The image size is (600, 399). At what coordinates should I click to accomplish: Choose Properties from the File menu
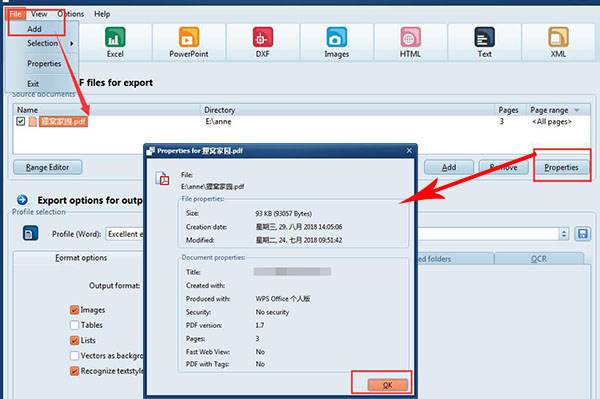[x=43, y=64]
